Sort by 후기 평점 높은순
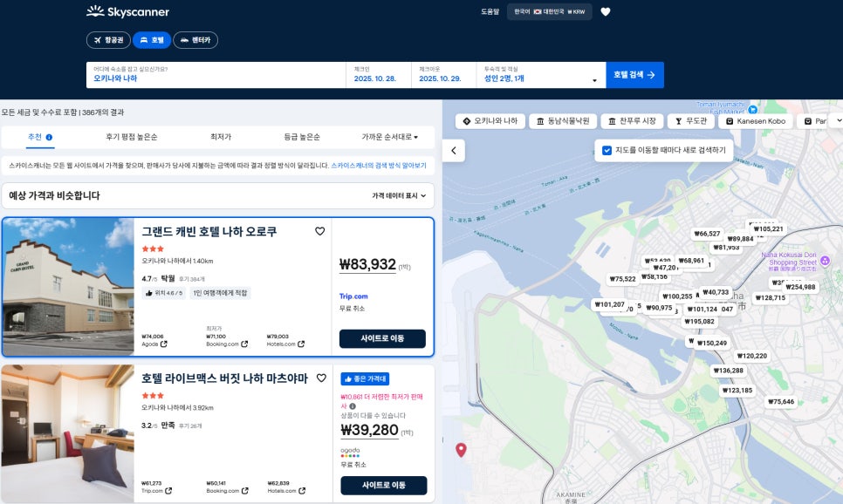 [x=131, y=137]
